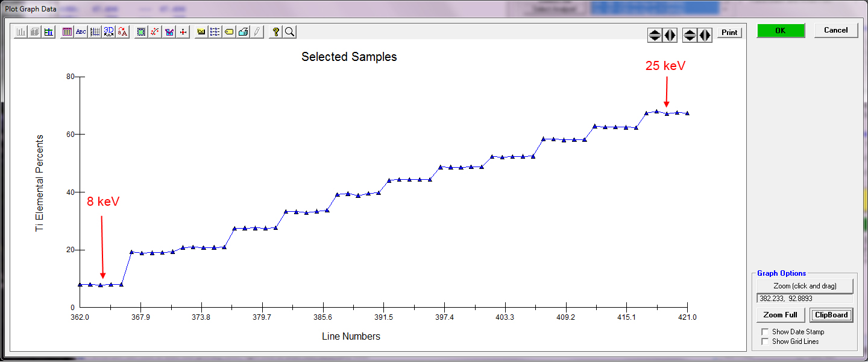Select the red scatter curve-fit icon
Viewport: 868px width, 362px height.
[155, 32]
